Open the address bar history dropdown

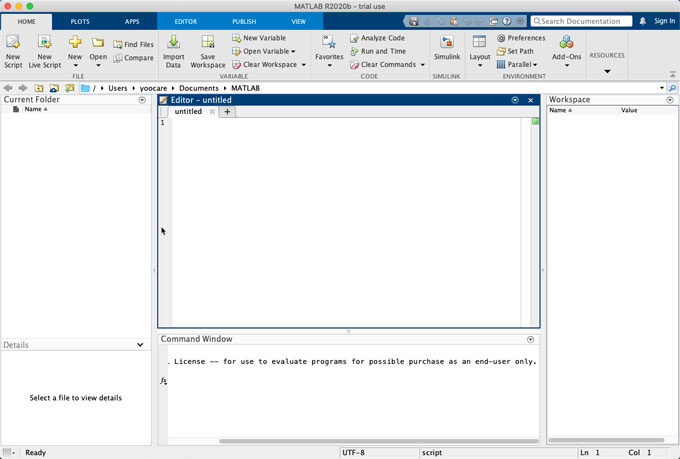tap(662, 88)
